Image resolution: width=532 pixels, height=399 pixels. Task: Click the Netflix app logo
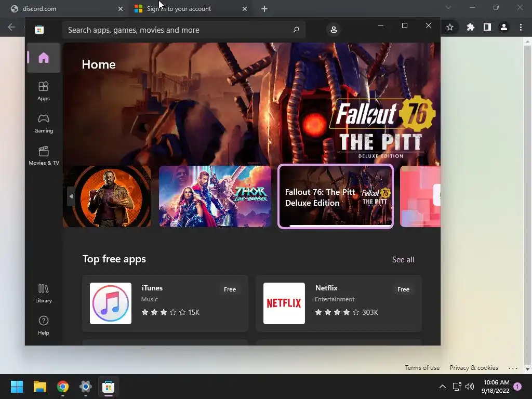pyautogui.click(x=284, y=303)
